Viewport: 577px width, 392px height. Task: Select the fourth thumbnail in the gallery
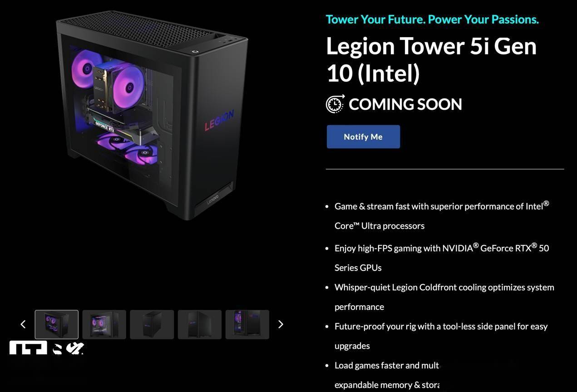pyautogui.click(x=200, y=324)
